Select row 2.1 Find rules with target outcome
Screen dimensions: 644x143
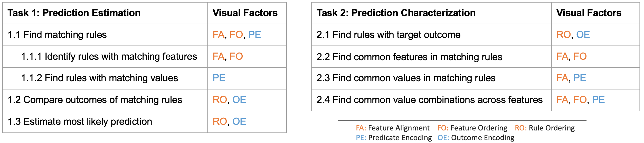(x=389, y=35)
